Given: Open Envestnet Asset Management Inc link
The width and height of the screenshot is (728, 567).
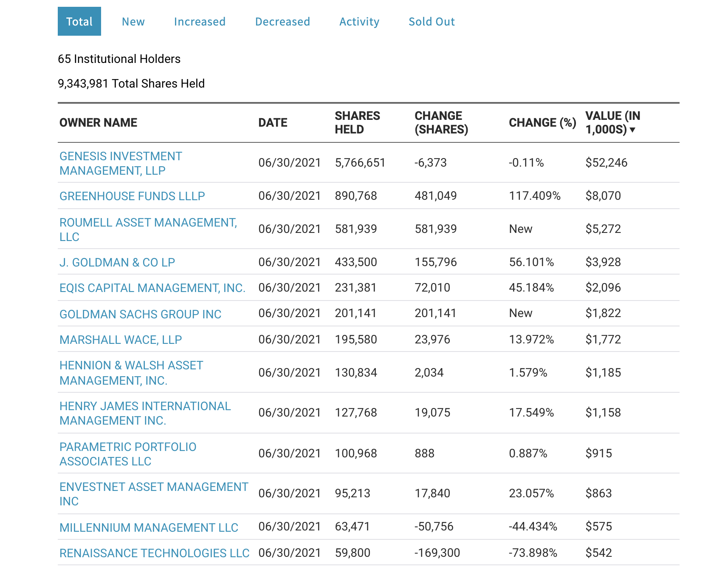Looking at the screenshot, I should click(x=154, y=494).
